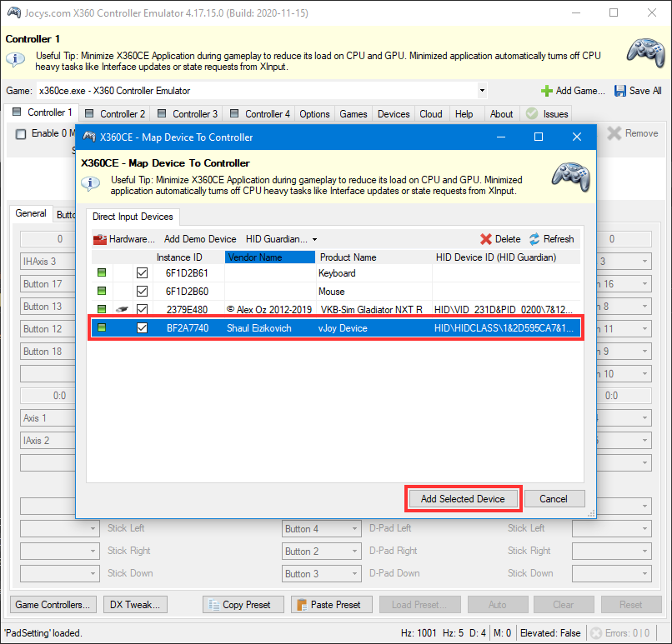Tick the Enable 0 Mapped Devices checkbox
This screenshot has width=672, height=644.
(21, 134)
